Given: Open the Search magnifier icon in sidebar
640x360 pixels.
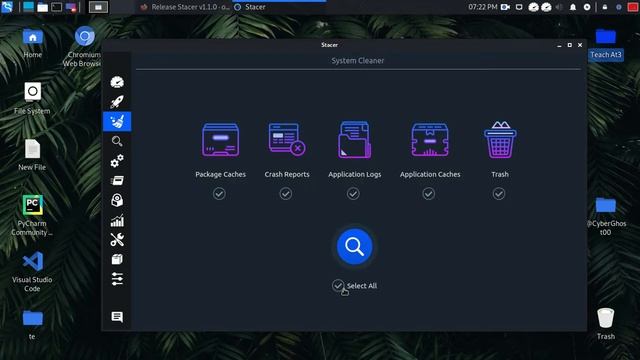Looking at the screenshot, I should coord(117,141).
